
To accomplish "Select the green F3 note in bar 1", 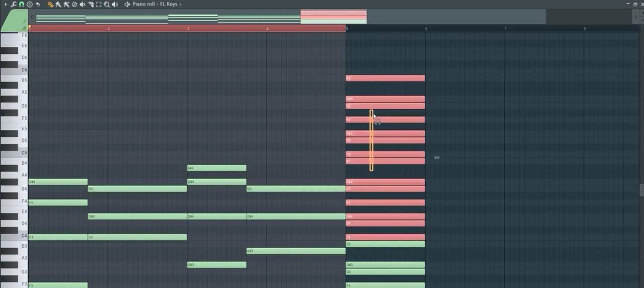I will 58,285.
